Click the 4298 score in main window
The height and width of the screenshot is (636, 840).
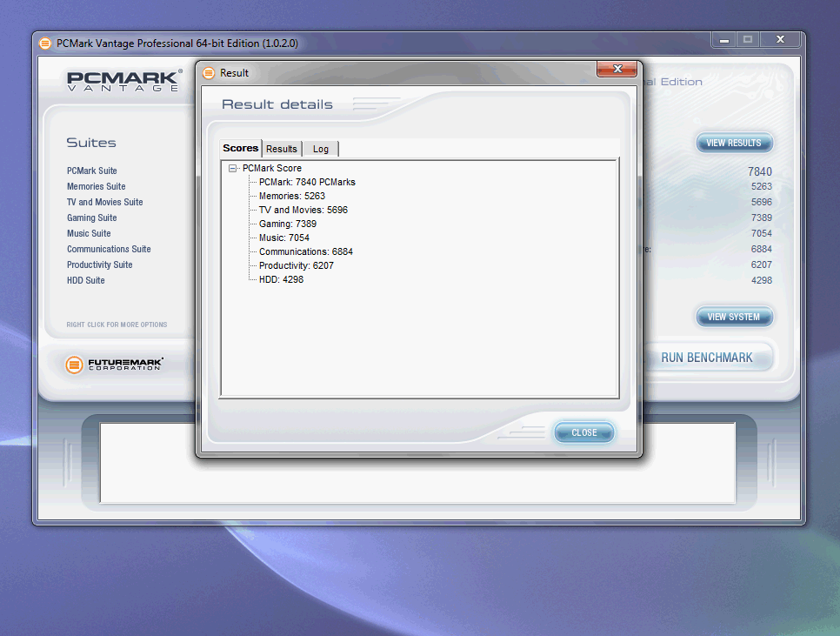point(761,280)
